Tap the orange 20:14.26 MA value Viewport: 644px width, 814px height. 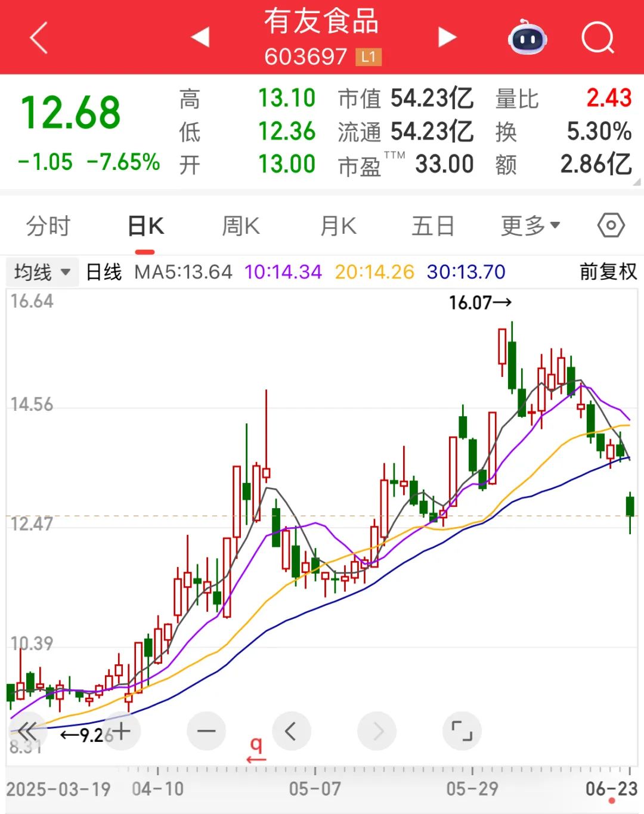pyautogui.click(x=374, y=272)
